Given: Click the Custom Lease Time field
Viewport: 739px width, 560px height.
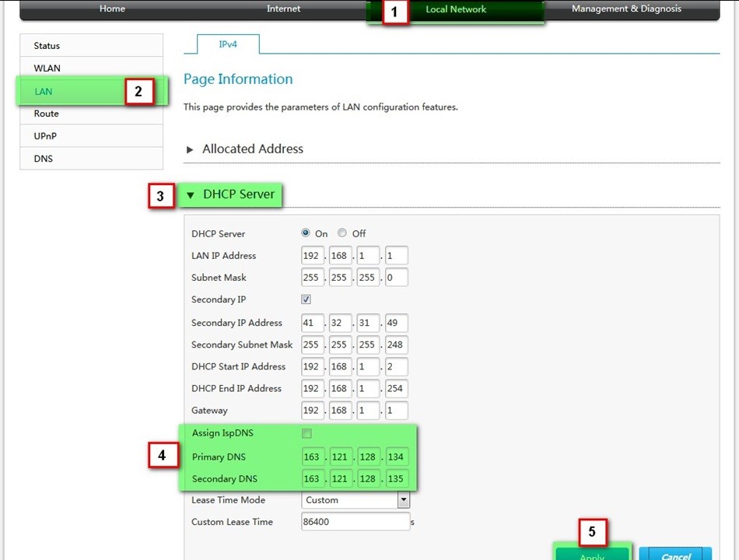Looking at the screenshot, I should (x=355, y=522).
